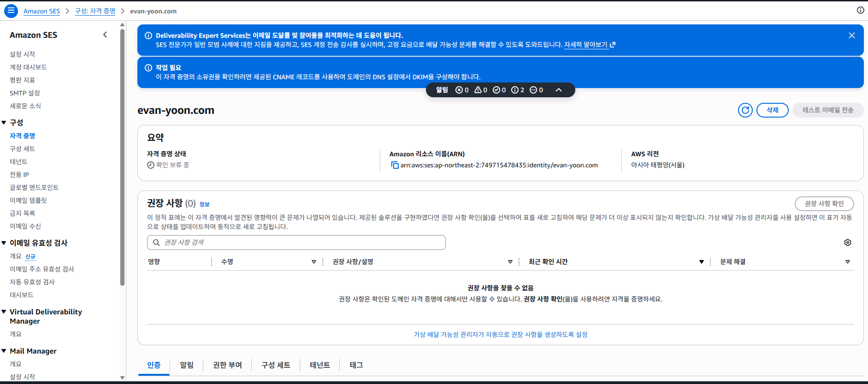Open SMTP 설정 in sidebar
Image resolution: width=868 pixels, height=384 pixels.
[x=25, y=93]
